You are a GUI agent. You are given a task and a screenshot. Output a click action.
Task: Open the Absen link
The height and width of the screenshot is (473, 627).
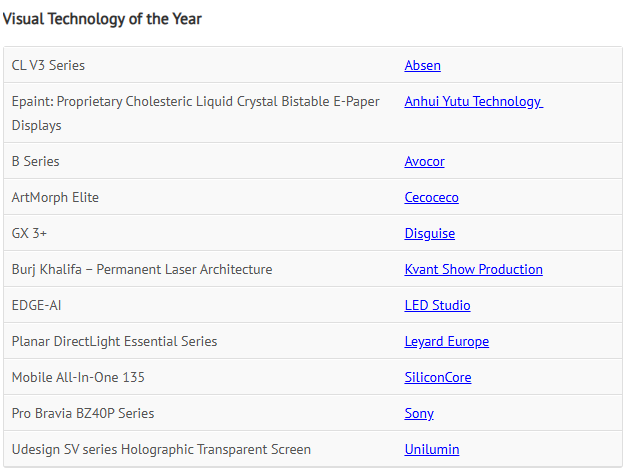(x=422, y=65)
